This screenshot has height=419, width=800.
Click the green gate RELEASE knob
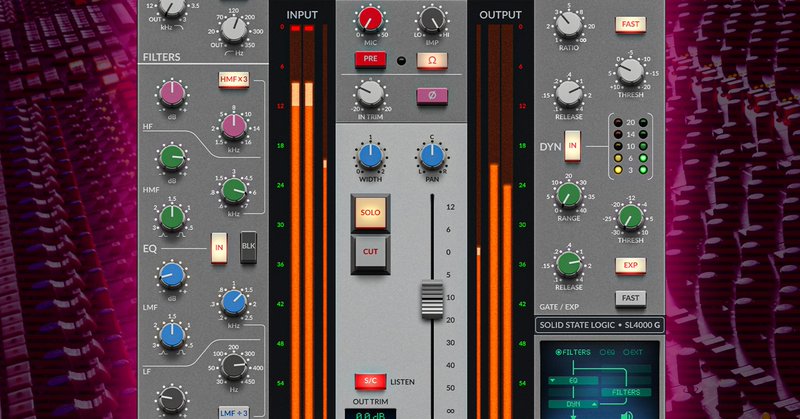(x=568, y=264)
